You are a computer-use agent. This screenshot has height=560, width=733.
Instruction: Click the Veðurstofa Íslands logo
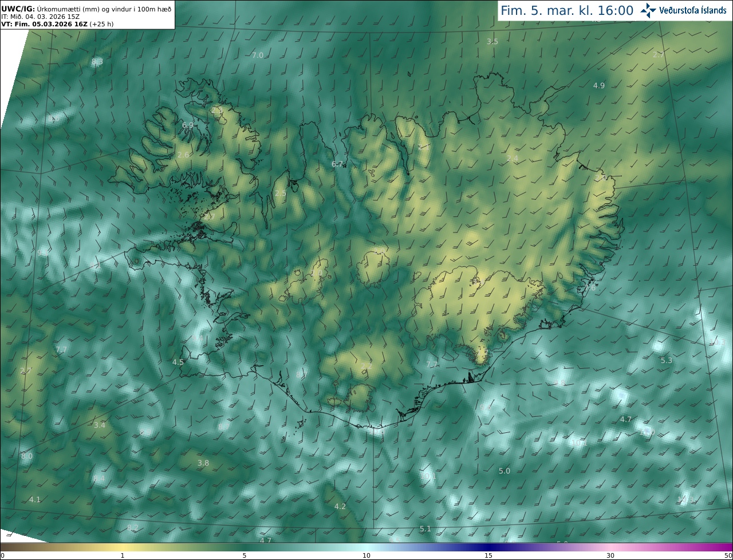683,10
